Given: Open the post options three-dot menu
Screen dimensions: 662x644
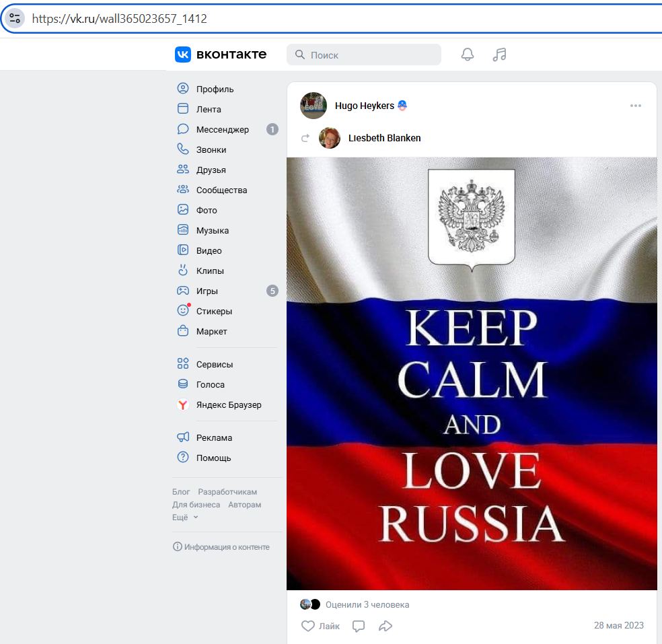Looking at the screenshot, I should (635, 106).
